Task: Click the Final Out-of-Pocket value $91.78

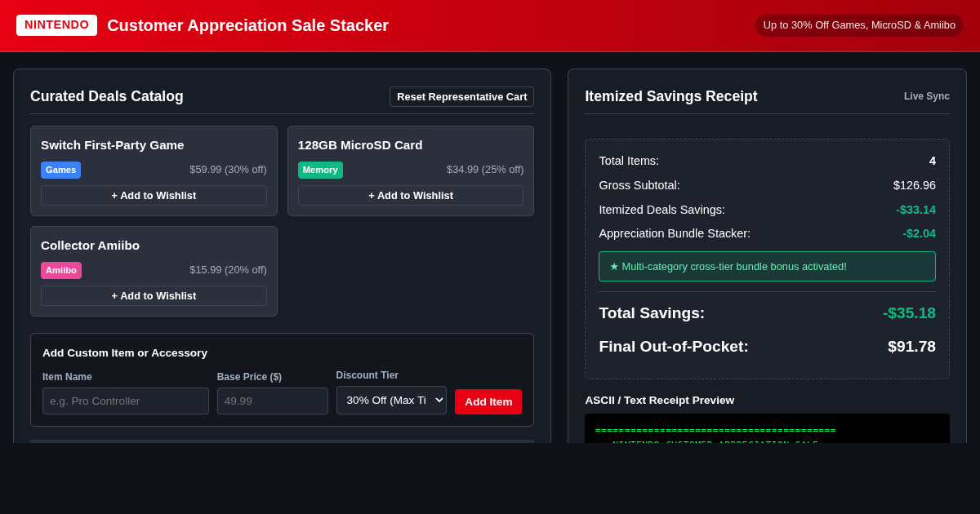Action: coord(911,347)
